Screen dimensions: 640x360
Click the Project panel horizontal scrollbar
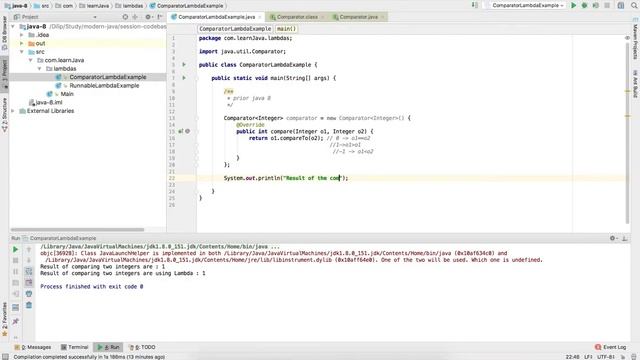click(x=77, y=229)
